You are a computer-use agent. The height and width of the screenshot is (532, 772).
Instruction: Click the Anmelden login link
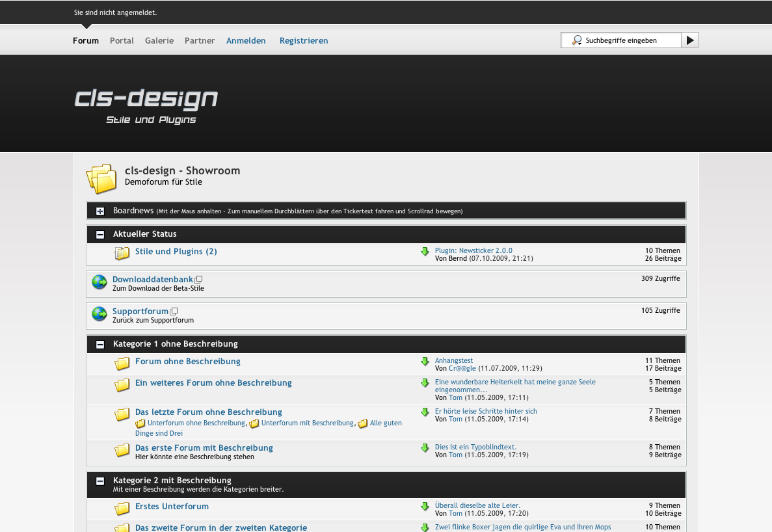pos(246,40)
